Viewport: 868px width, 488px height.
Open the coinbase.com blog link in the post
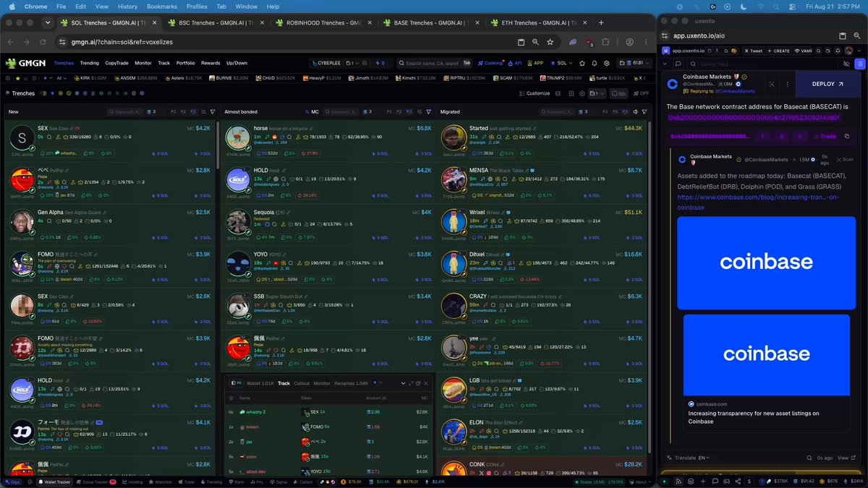tap(758, 202)
